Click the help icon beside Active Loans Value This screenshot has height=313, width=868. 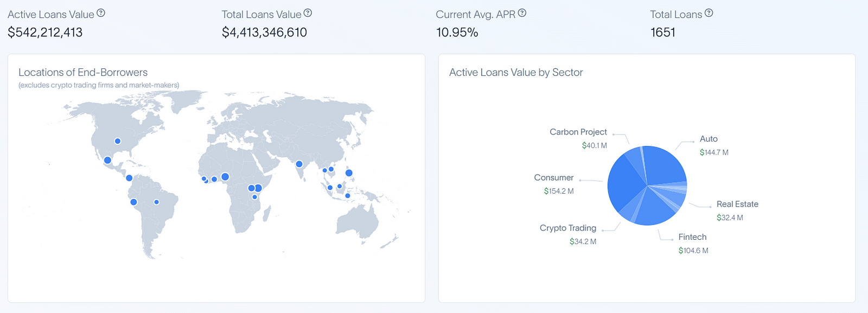coord(101,13)
